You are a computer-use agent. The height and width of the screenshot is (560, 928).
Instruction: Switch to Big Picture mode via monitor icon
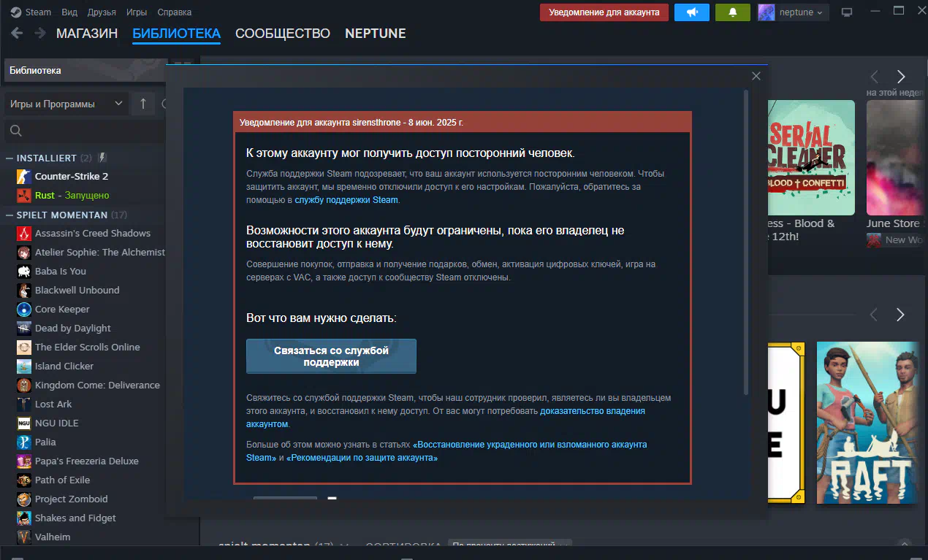pos(847,12)
